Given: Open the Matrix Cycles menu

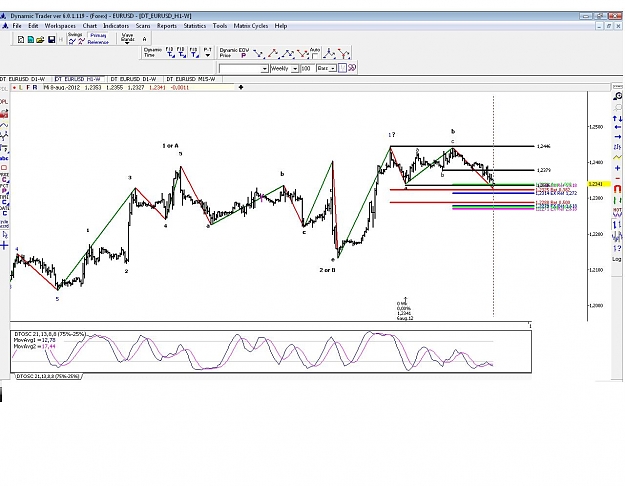Looking at the screenshot, I should tap(251, 26).
